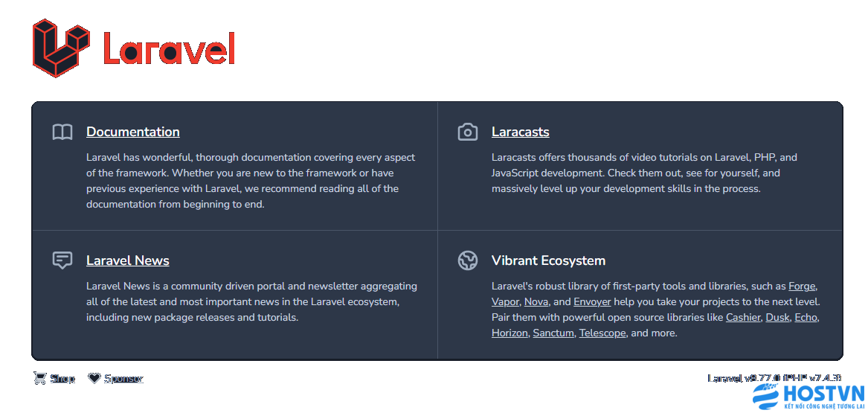The image size is (868, 416).
Task: Open the Telescope library link
Action: coord(602,333)
